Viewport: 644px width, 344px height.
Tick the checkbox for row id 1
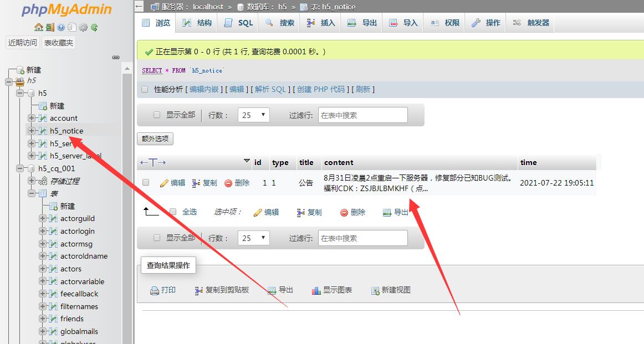pos(146,182)
